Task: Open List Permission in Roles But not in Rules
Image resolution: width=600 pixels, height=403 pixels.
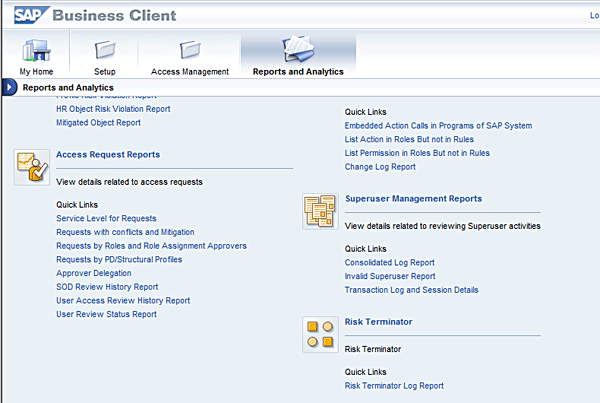Action: pyautogui.click(x=417, y=153)
